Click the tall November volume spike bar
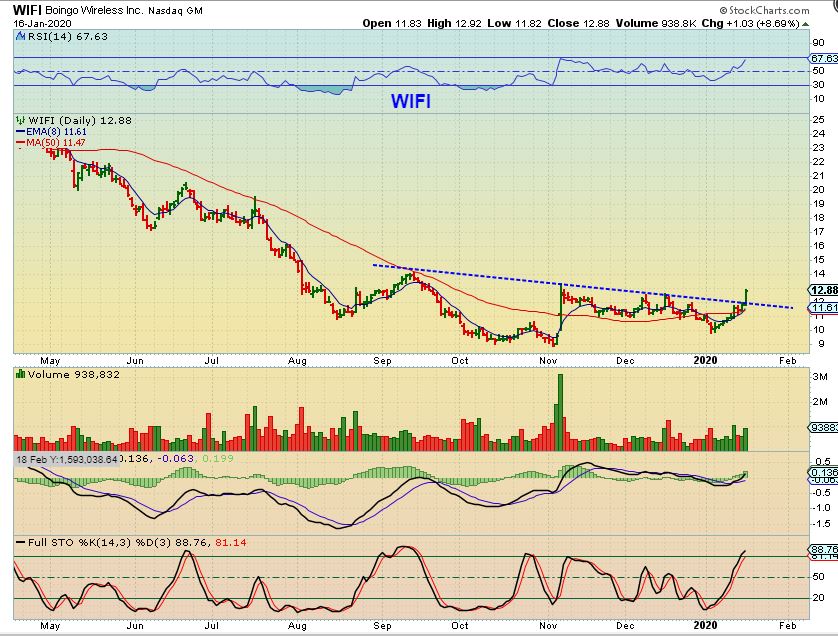The width and height of the screenshot is (838, 636). [x=560, y=412]
